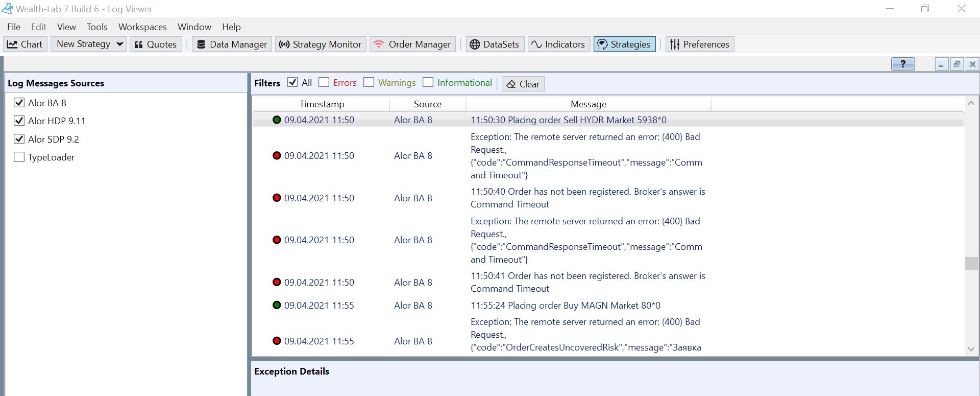
Task: Open the Tools menu
Action: point(97,27)
